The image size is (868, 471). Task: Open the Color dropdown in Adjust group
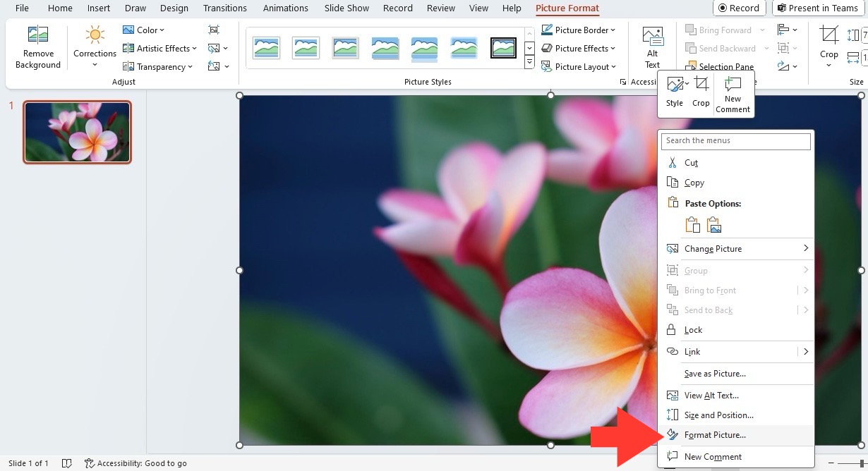coord(143,30)
